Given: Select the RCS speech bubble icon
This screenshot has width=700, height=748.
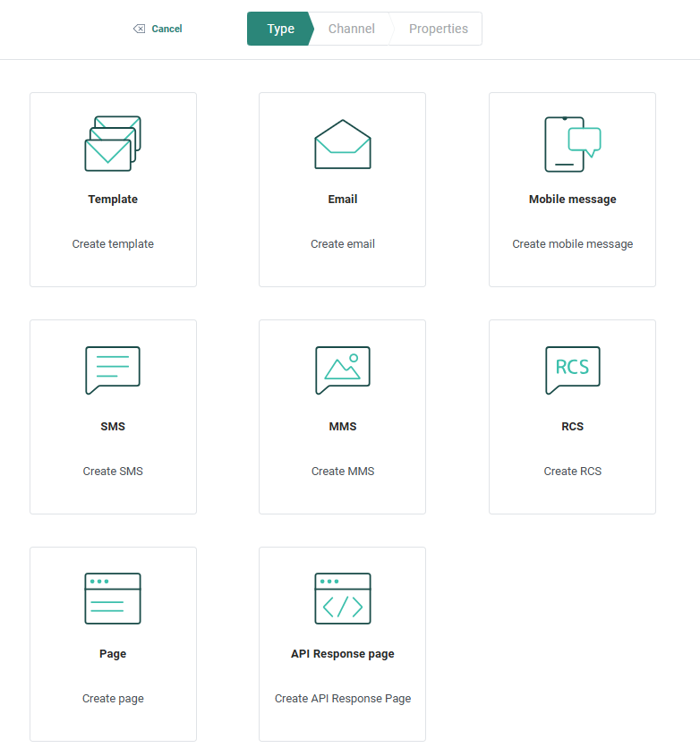Looking at the screenshot, I should pyautogui.click(x=572, y=370).
